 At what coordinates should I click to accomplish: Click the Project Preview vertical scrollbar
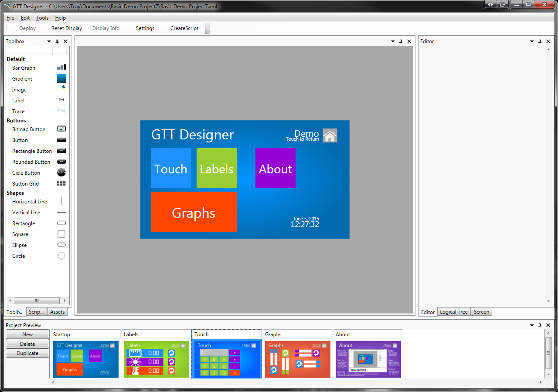(x=549, y=353)
